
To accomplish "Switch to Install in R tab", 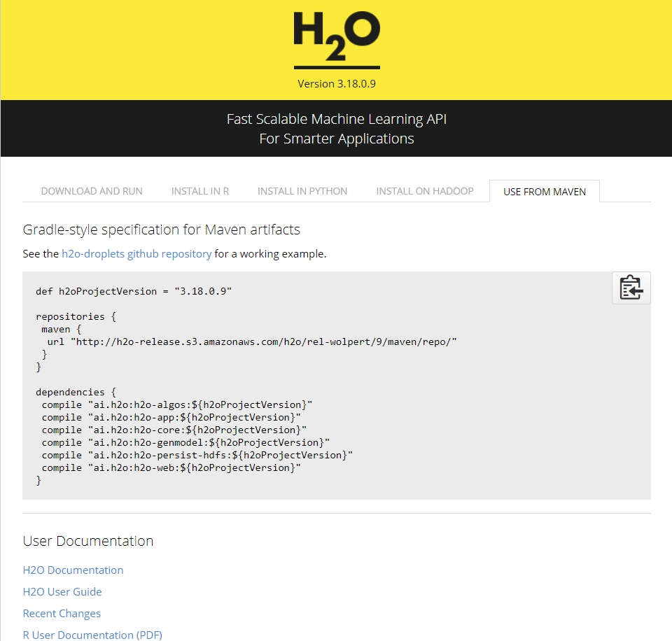I will (x=200, y=191).
